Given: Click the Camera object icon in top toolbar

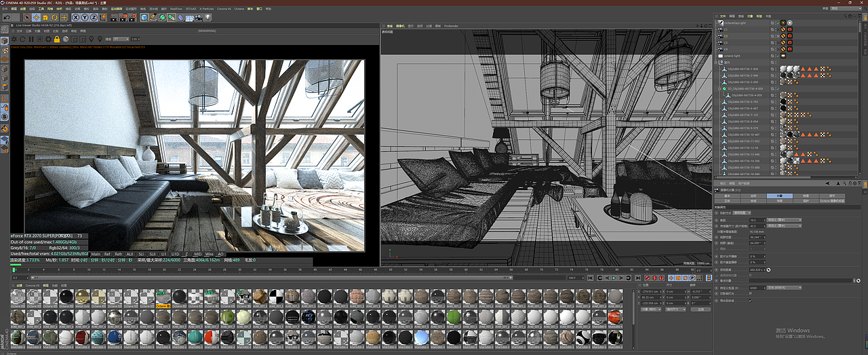Looking at the screenshot, I should (x=198, y=17).
